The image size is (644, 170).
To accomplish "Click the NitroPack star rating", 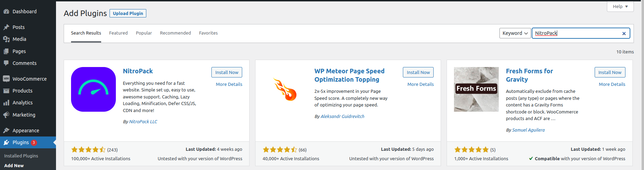I will pos(88,150).
